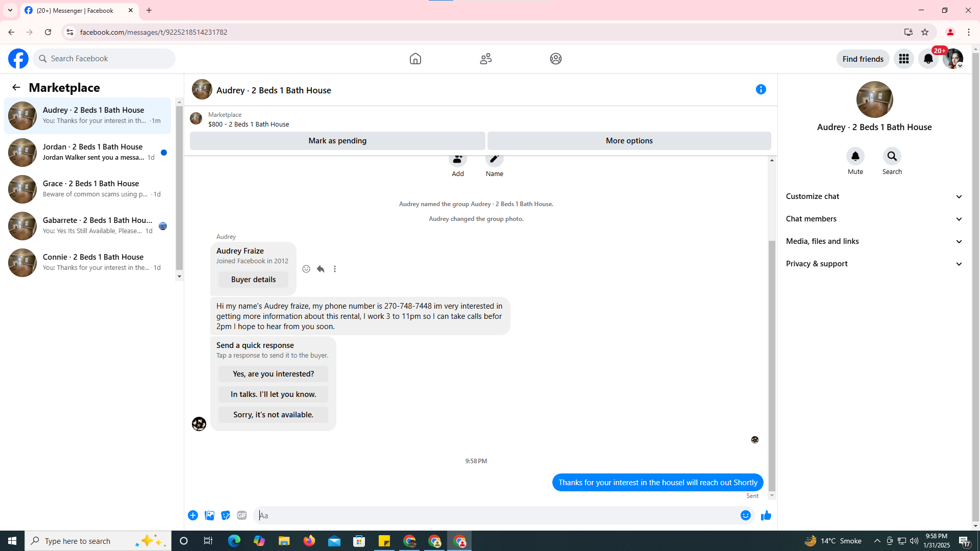
Task: Click Mark as pending button
Action: point(337,141)
